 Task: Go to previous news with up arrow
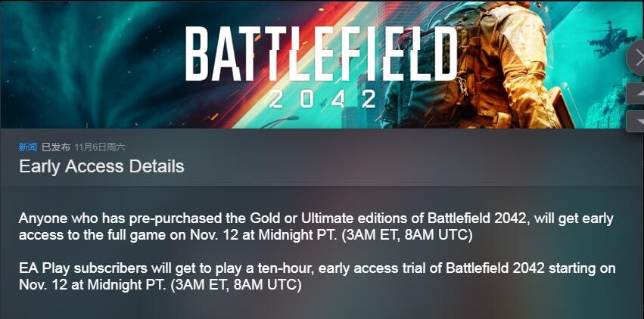[x=637, y=94]
